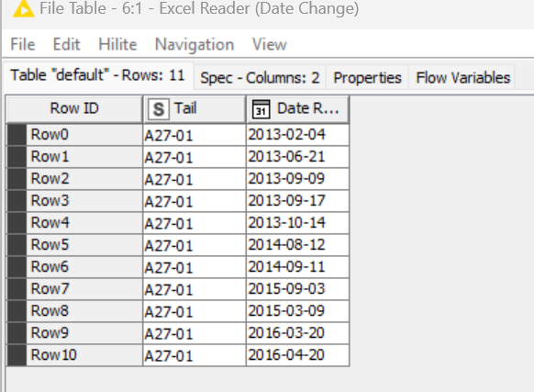Switch to the Flow Variables tab
Screen dimensions: 534x392
(462, 78)
